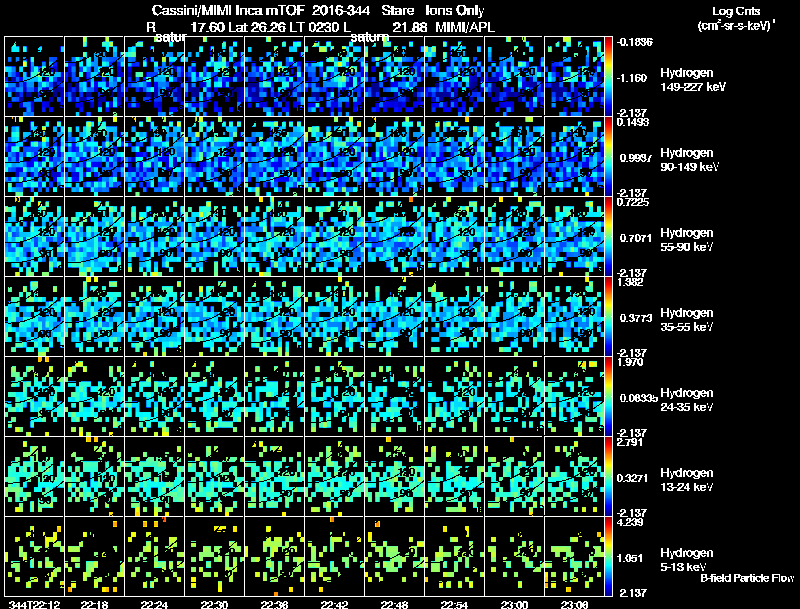This screenshot has width=800, height=609.
Task: Click the color bar beside Hydrogen 90-149 keV
Action: click(x=608, y=156)
